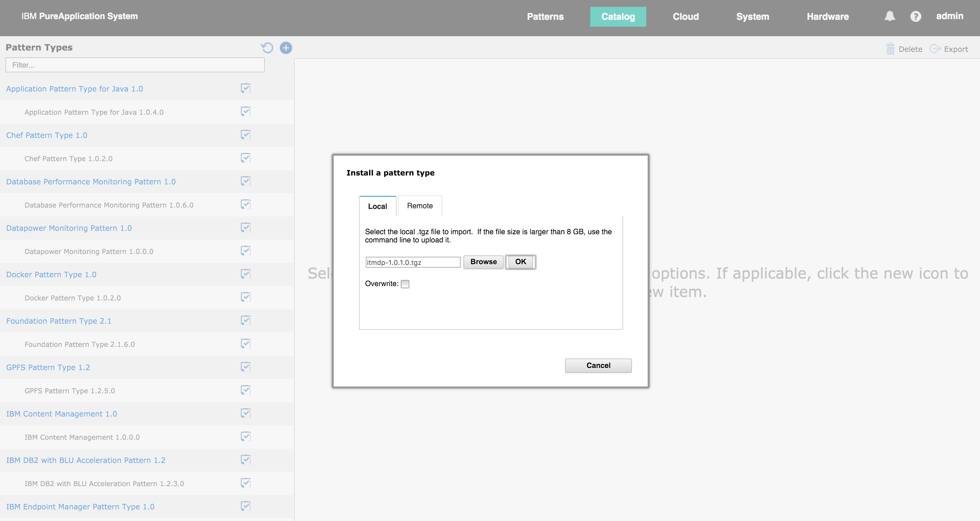The width and height of the screenshot is (980, 521).
Task: Open Docker Pattern Type 1.0 link
Action: (x=51, y=274)
